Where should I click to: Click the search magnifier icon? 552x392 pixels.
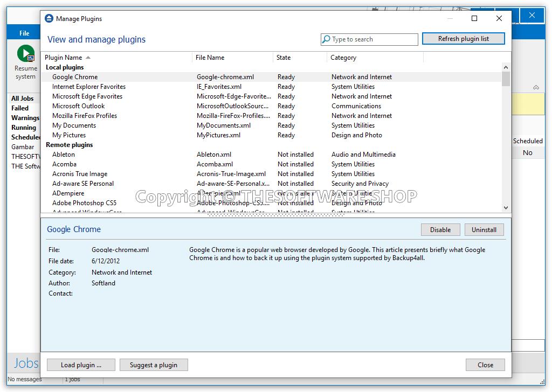tap(327, 39)
